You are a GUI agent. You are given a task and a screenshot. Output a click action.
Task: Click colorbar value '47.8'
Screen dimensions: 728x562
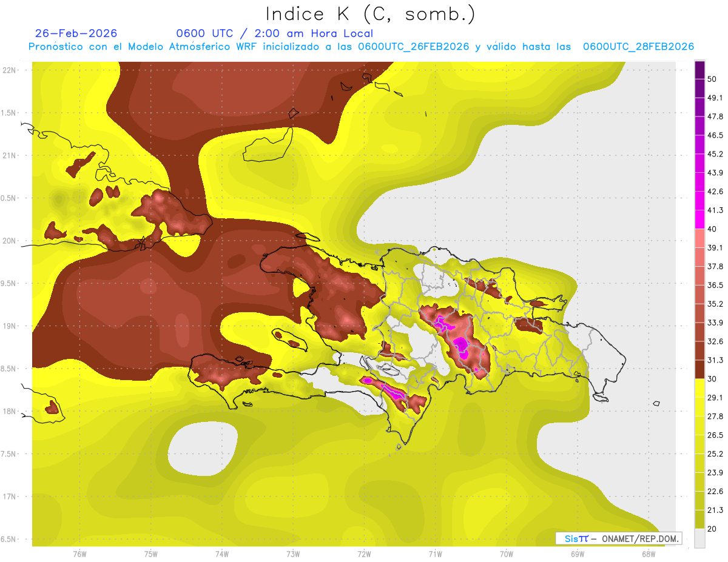715,117
